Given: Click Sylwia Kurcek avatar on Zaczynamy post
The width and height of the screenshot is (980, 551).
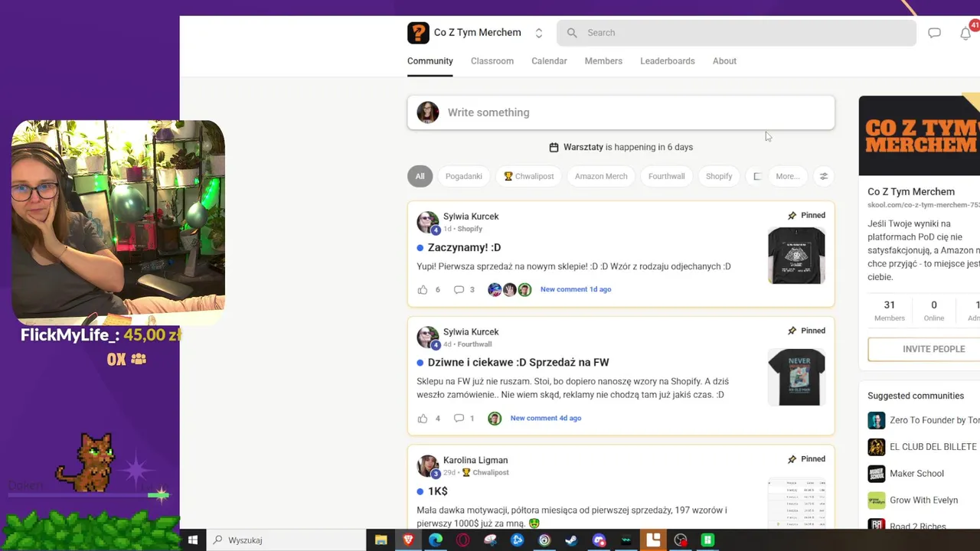Looking at the screenshot, I should 427,222.
